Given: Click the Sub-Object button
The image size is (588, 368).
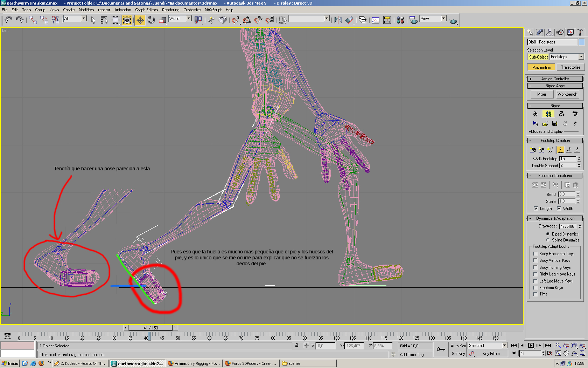Looking at the screenshot, I should pos(538,57).
